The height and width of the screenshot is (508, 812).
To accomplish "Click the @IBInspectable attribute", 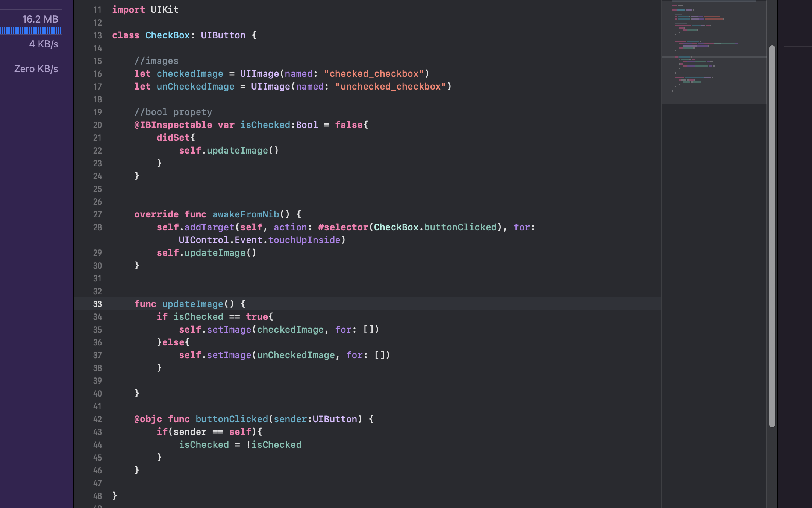I will (x=173, y=125).
